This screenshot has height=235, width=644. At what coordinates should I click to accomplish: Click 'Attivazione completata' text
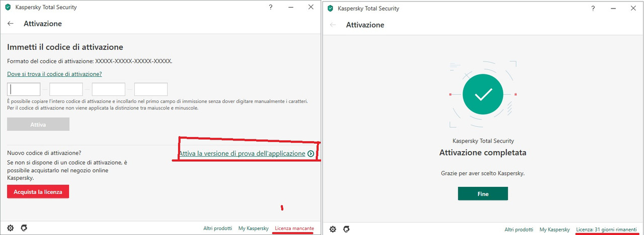[483, 153]
